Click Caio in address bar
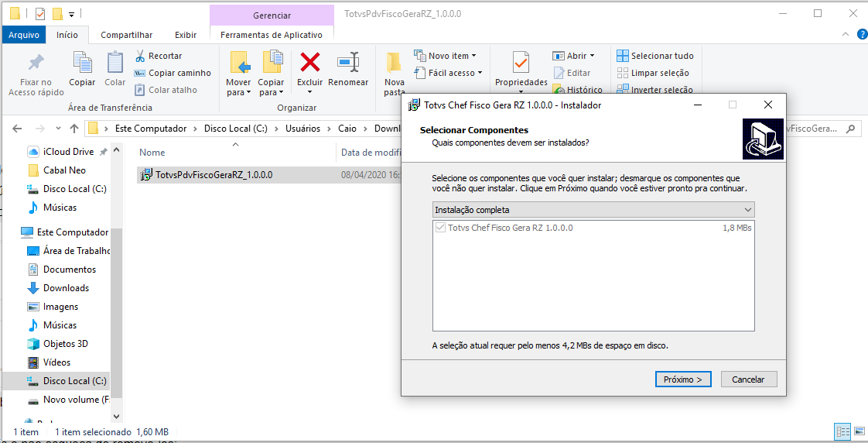 click(347, 129)
